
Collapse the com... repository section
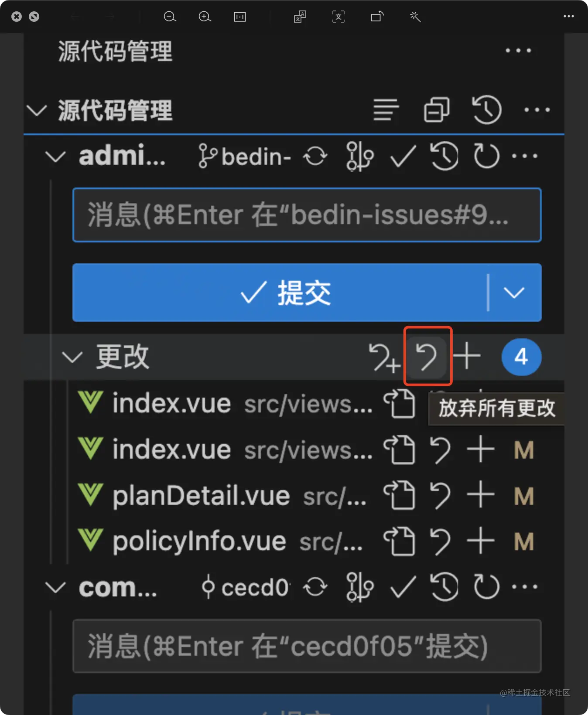coord(55,587)
